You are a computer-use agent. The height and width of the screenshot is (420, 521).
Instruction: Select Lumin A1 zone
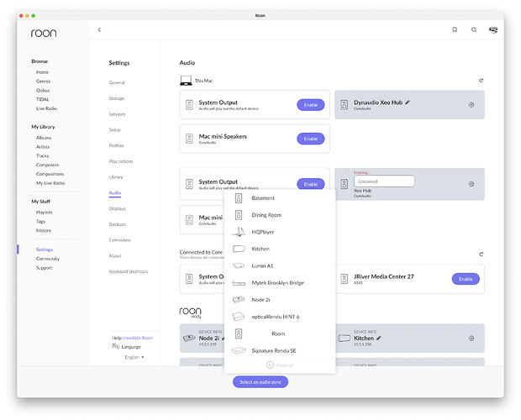[x=280, y=266]
